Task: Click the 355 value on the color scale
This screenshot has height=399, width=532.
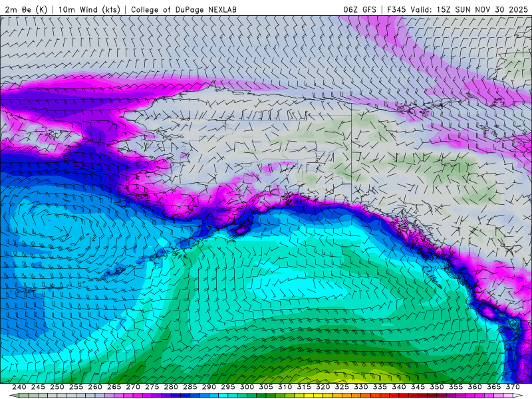Action: point(456,387)
